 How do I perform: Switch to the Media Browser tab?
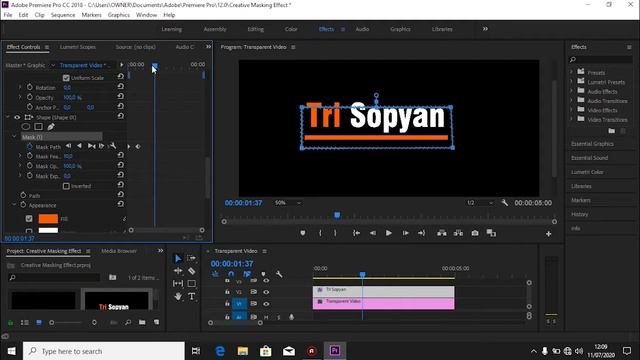pos(119,251)
